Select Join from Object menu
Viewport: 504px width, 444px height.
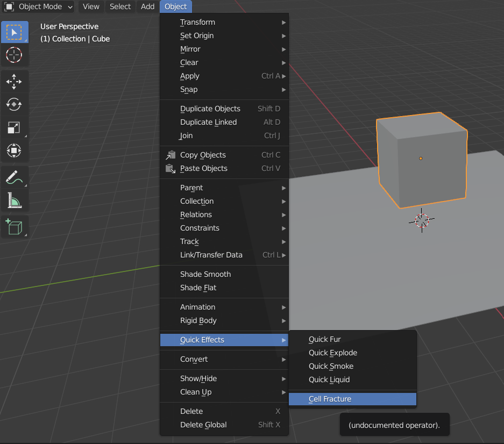(x=224, y=136)
